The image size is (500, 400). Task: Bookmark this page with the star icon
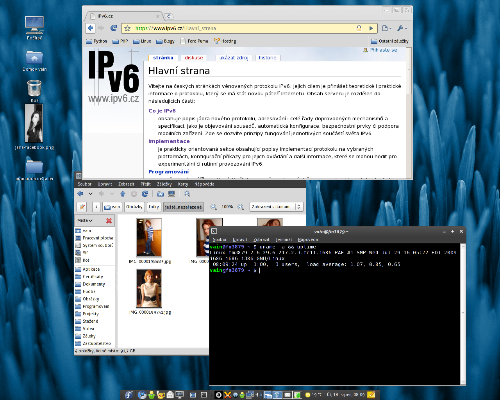127,28
